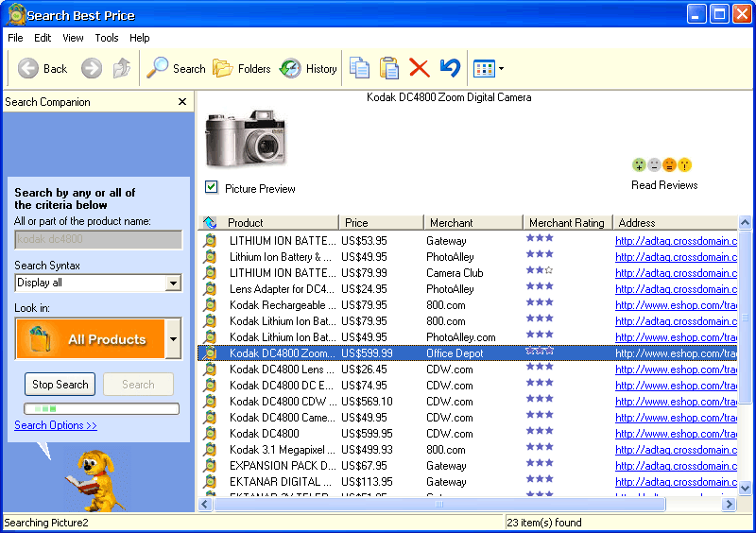756x533 pixels.
Task: Open the Tools menu
Action: point(107,38)
